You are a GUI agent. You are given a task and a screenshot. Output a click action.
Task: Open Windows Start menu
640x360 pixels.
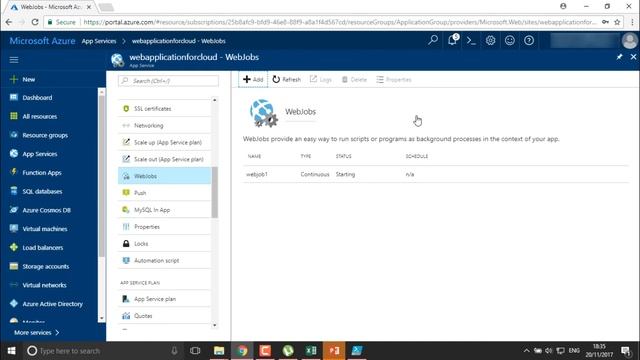click(x=11, y=351)
